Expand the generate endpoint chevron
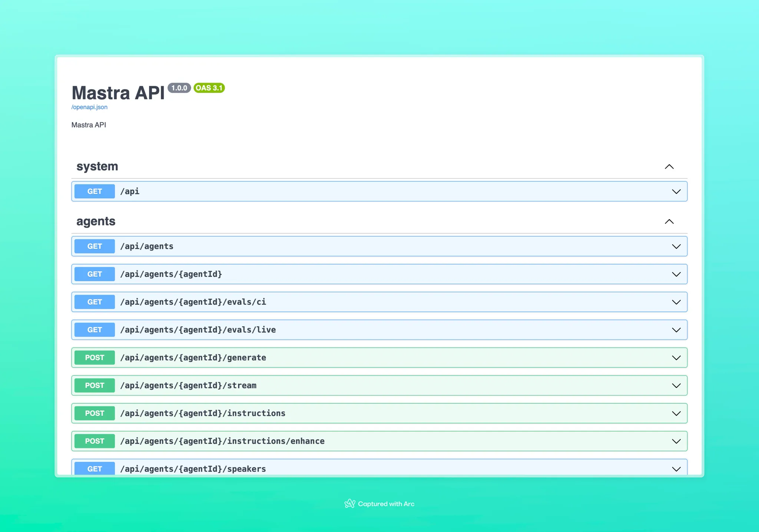The width and height of the screenshot is (759, 532). point(676,358)
